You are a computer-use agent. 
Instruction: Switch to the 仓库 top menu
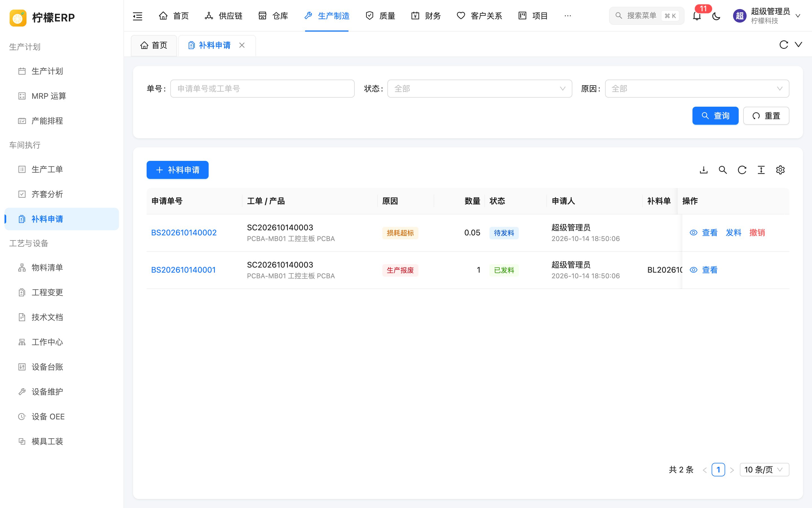273,16
